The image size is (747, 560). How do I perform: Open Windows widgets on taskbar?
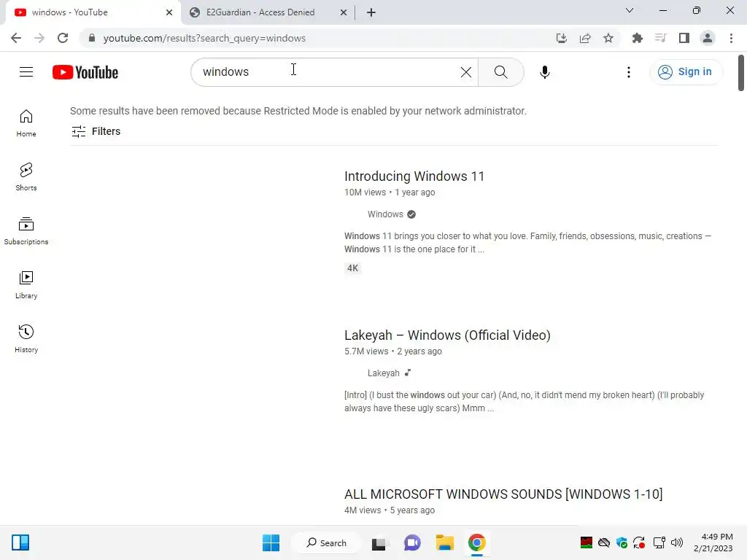(x=20, y=542)
